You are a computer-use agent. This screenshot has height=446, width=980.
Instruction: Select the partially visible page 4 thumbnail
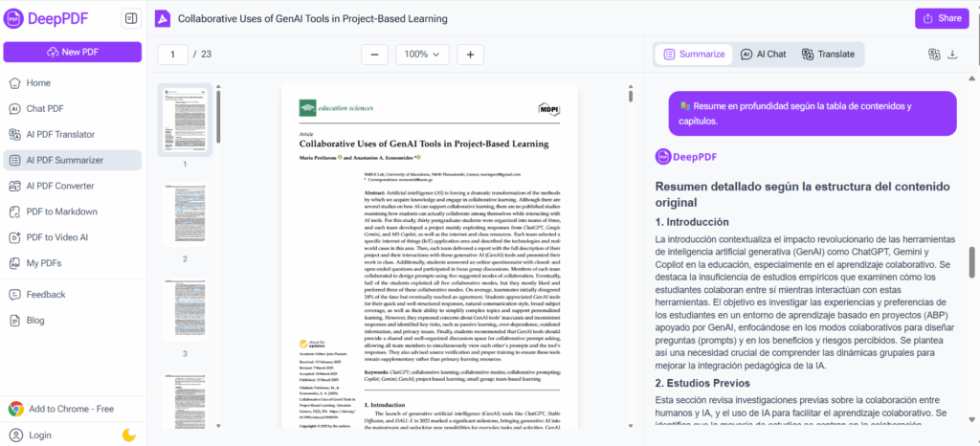(185, 400)
